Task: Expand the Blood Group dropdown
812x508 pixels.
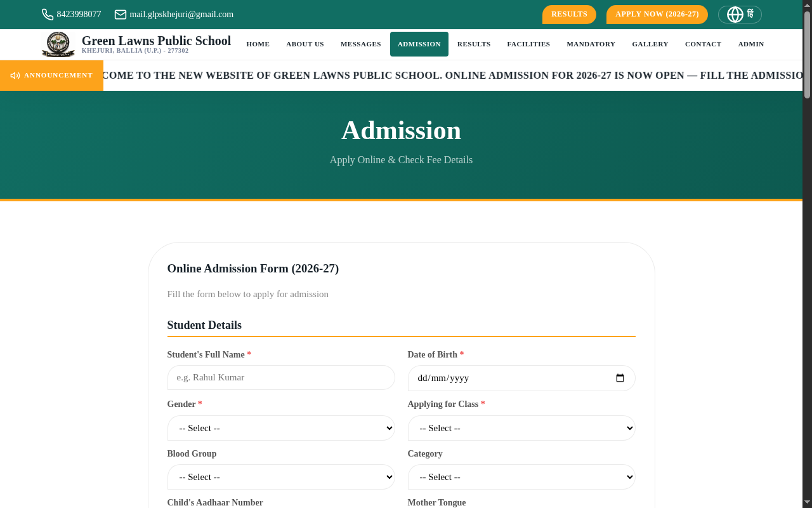Action: [281, 477]
